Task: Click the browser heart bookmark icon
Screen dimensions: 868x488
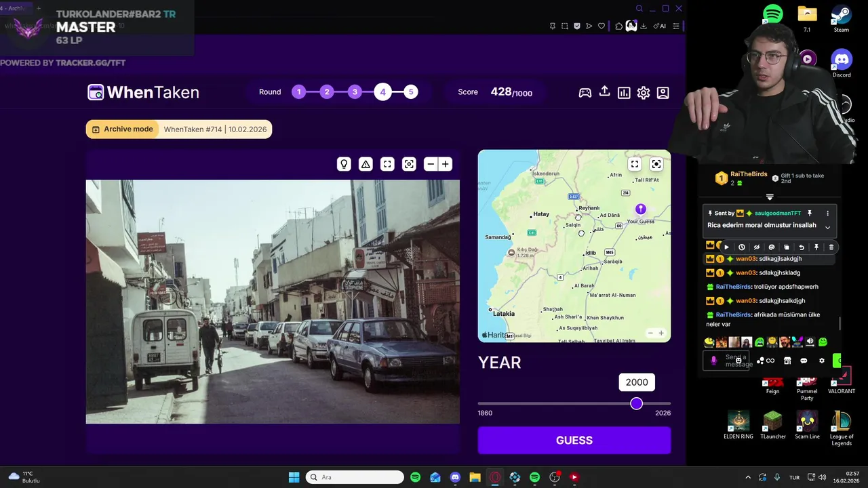Action: click(x=601, y=26)
